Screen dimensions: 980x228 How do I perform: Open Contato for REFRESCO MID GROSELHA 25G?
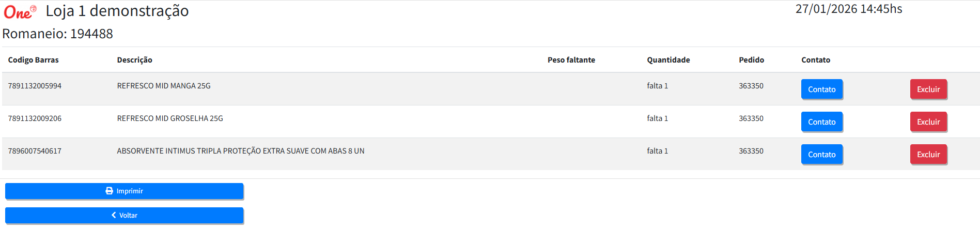821,122
